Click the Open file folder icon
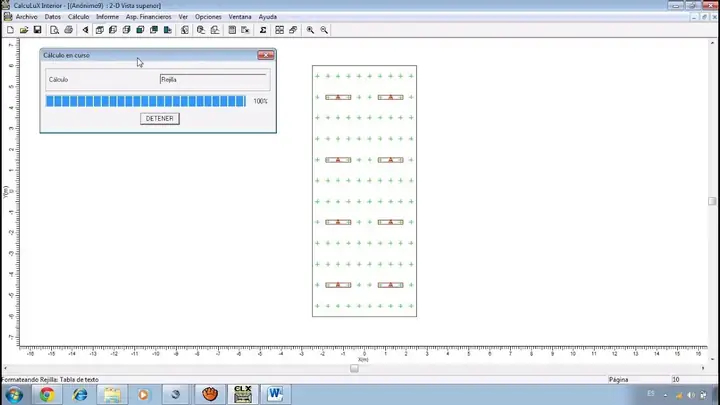The height and width of the screenshot is (405, 720). click(24, 30)
